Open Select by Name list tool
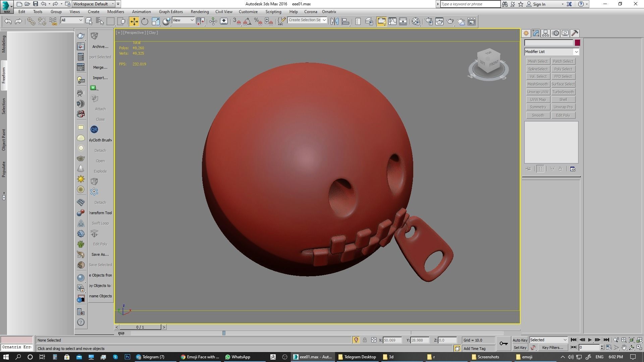This screenshot has width=644, height=362. pos(100,21)
